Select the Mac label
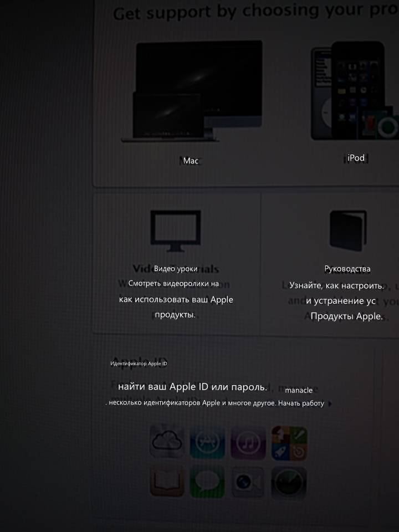Viewport: 399px width, 532px height. coord(191,161)
